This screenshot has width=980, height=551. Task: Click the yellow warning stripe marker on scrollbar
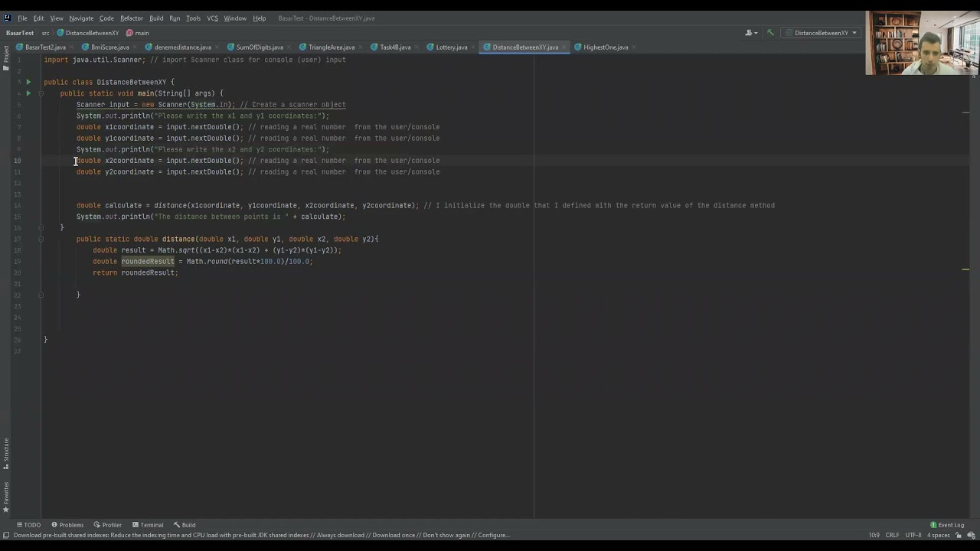[965, 269]
